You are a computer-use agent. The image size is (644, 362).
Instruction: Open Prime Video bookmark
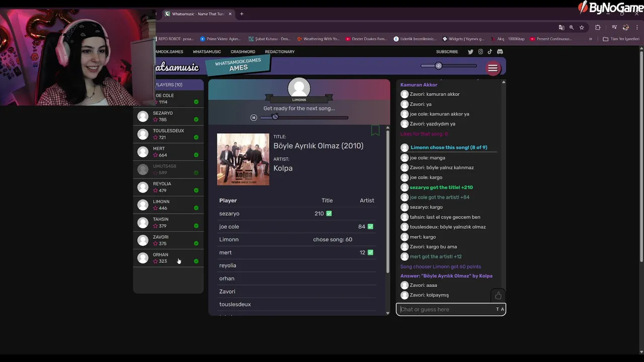(220, 39)
